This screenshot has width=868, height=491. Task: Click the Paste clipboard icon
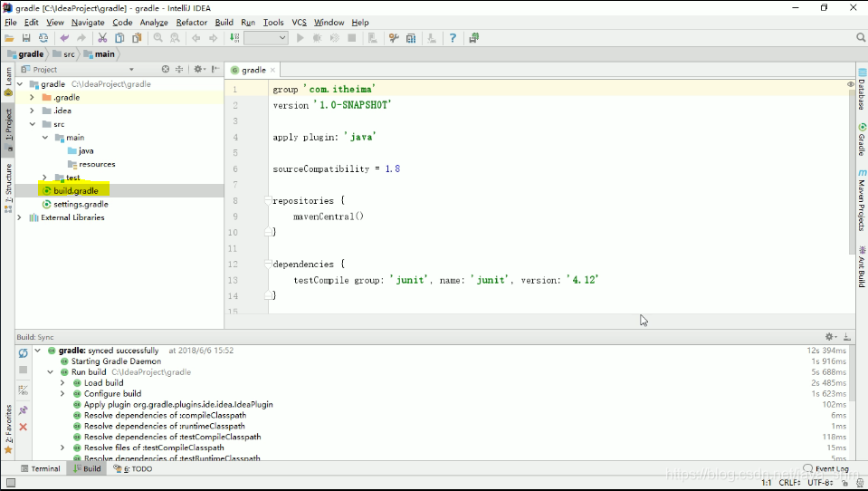[x=137, y=38]
